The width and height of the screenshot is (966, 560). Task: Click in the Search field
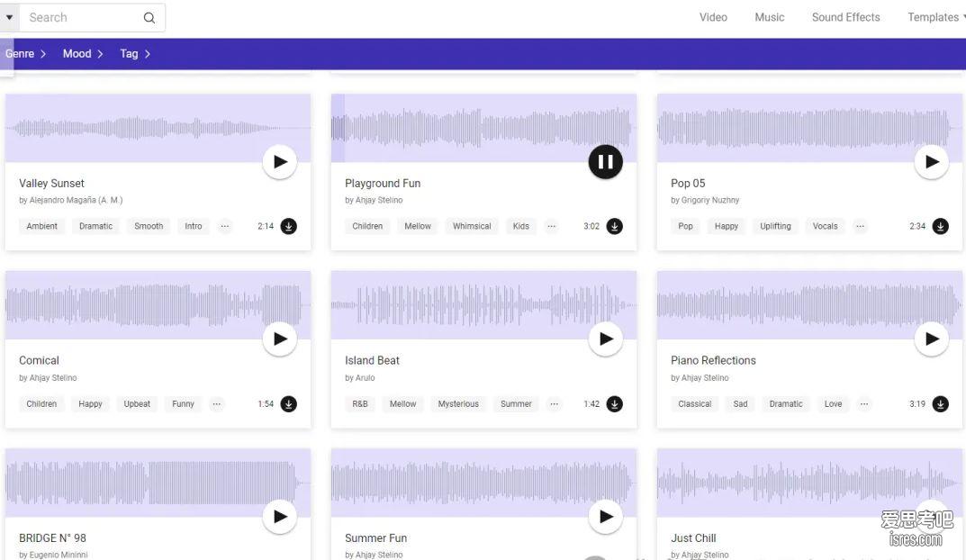[83, 17]
